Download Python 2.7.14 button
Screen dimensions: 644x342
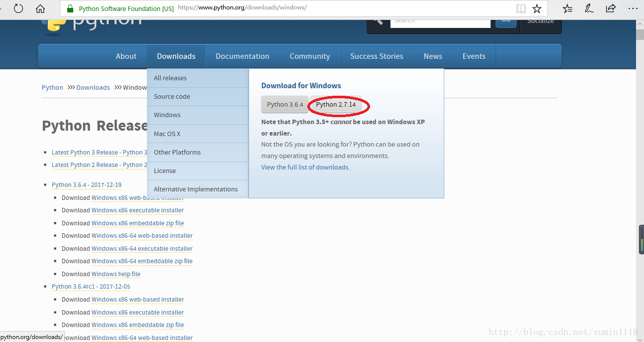click(336, 104)
